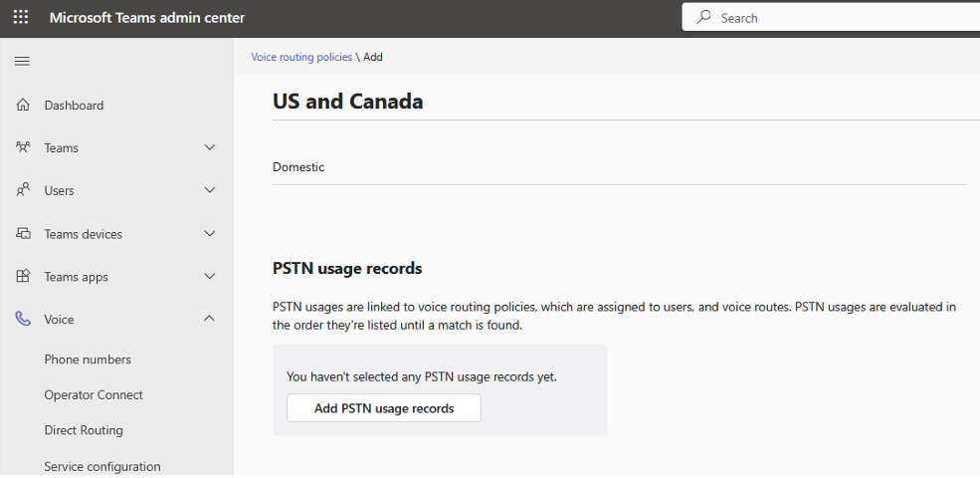Collapse navigation with the hamburger menu icon
980x478 pixels.
(22, 62)
